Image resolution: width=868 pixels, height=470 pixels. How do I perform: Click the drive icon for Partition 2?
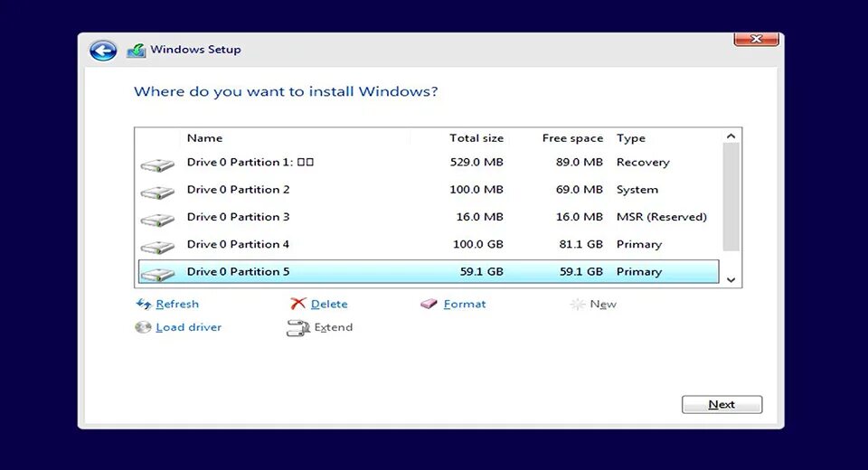point(157,193)
